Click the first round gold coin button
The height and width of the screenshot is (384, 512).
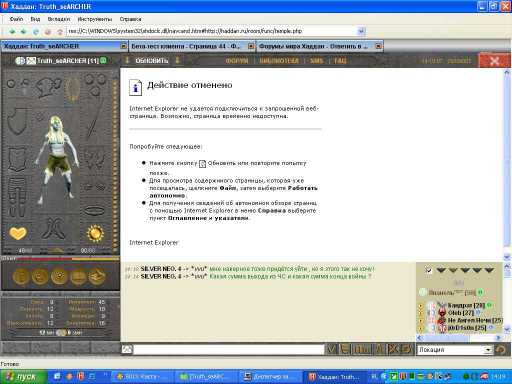(x=21, y=277)
